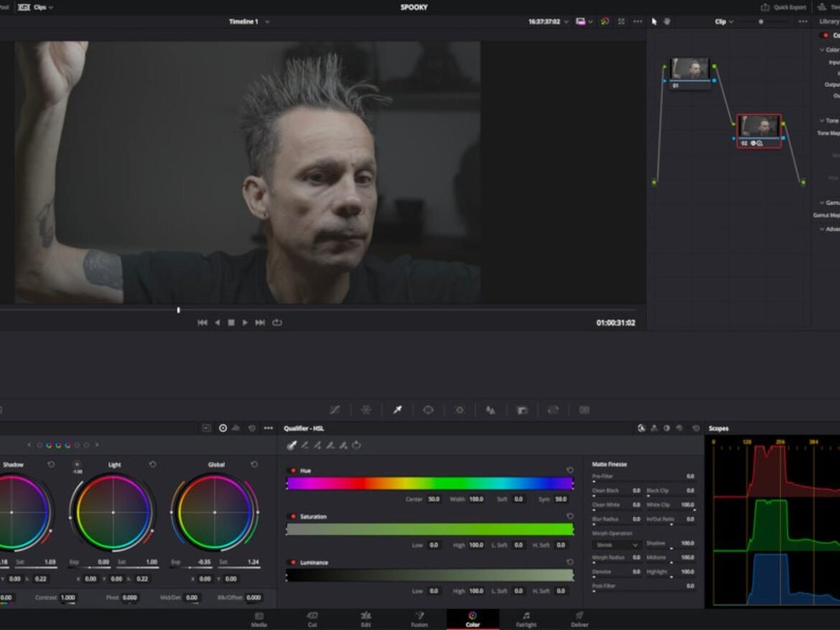Click the Quick Export button
This screenshot has width=840, height=630.
click(784, 7)
